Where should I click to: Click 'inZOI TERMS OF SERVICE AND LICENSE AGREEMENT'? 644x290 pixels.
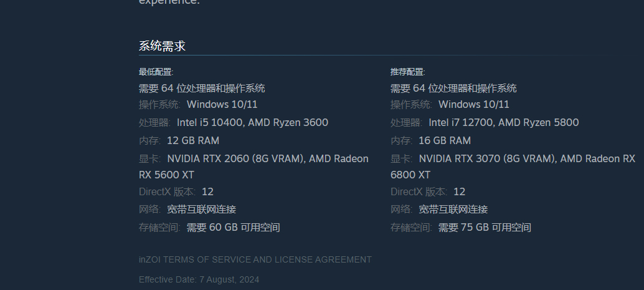coord(255,259)
